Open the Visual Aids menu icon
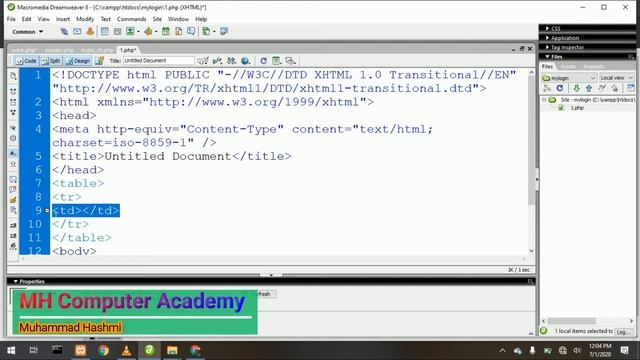 pyautogui.click(x=291, y=61)
